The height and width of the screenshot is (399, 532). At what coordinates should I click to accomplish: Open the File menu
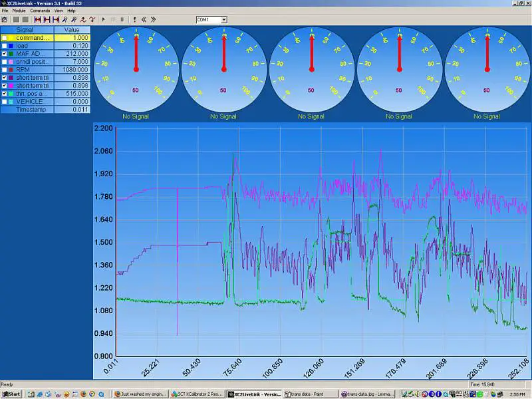5,11
